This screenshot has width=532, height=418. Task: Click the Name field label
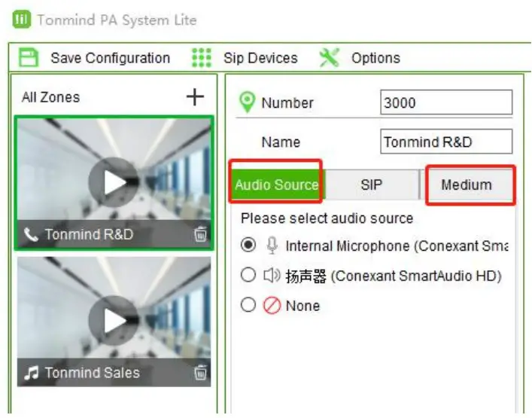pos(281,142)
